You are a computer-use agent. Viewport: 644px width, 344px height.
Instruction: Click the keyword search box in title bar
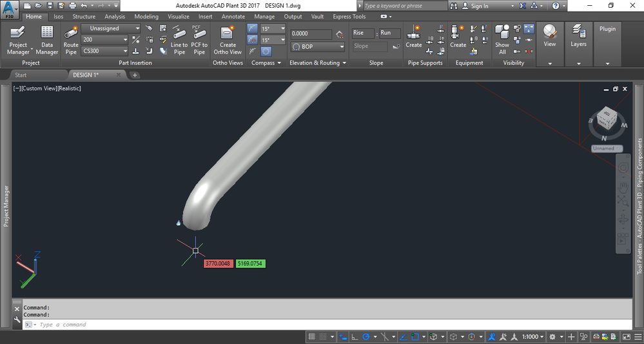point(405,6)
